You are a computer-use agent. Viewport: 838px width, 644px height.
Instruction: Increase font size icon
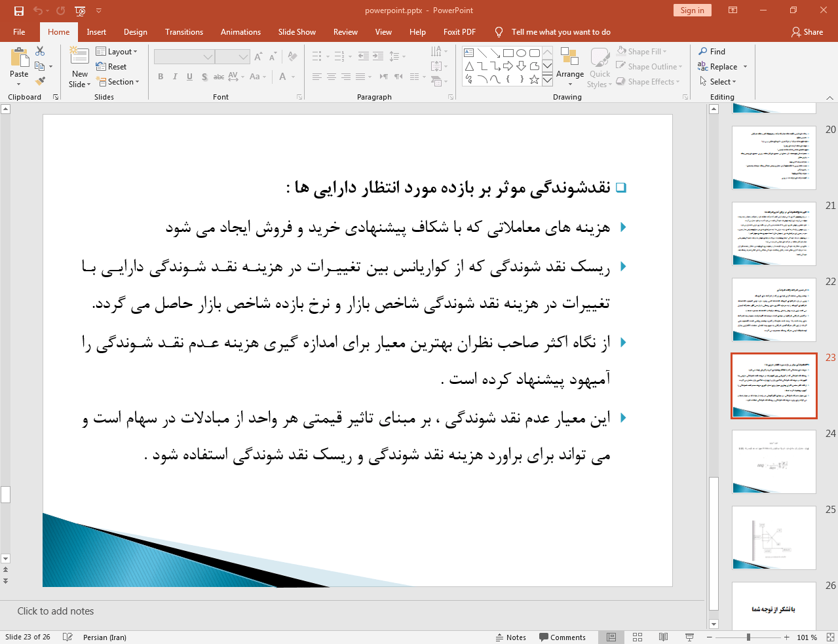point(258,57)
